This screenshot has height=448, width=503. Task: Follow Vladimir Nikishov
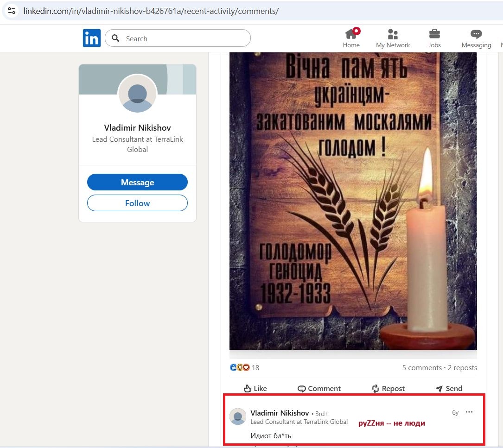(137, 203)
